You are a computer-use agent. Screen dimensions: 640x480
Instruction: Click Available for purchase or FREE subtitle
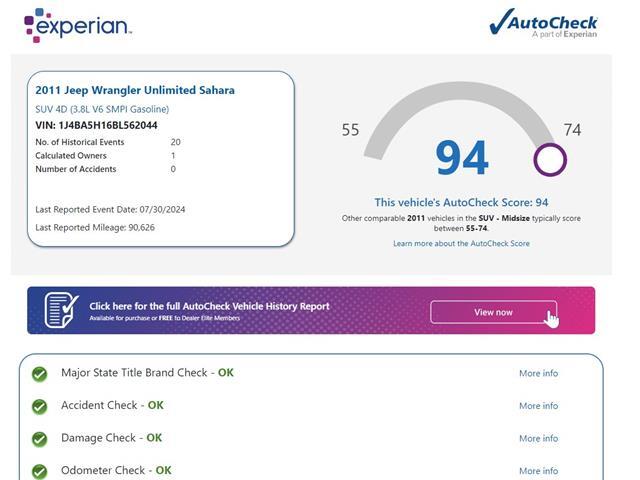164,318
